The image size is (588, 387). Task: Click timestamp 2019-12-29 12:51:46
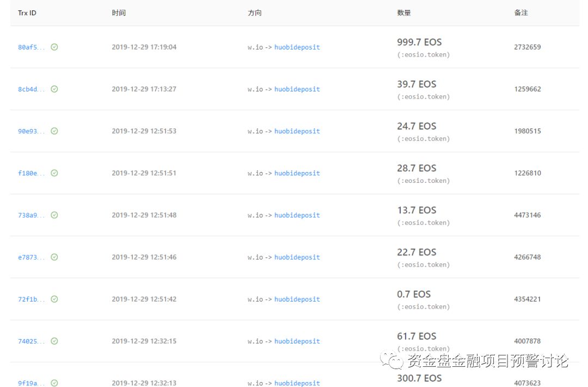(144, 257)
